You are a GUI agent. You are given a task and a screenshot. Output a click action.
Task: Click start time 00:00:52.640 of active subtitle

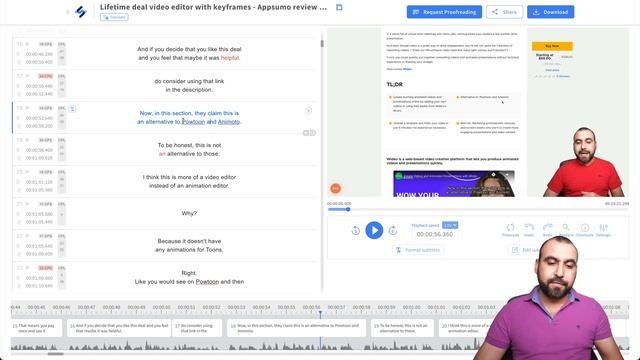tap(39, 118)
